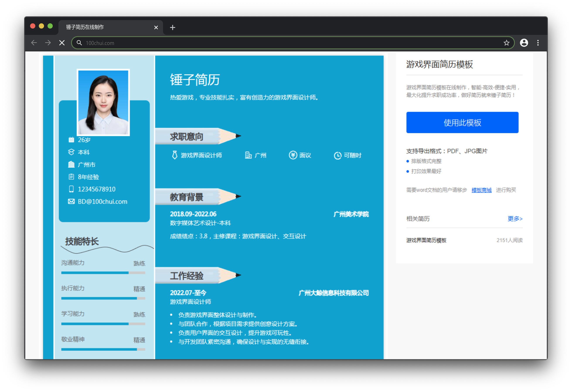
Task: Click the phone icon beside 12345678910
Action: pos(71,189)
